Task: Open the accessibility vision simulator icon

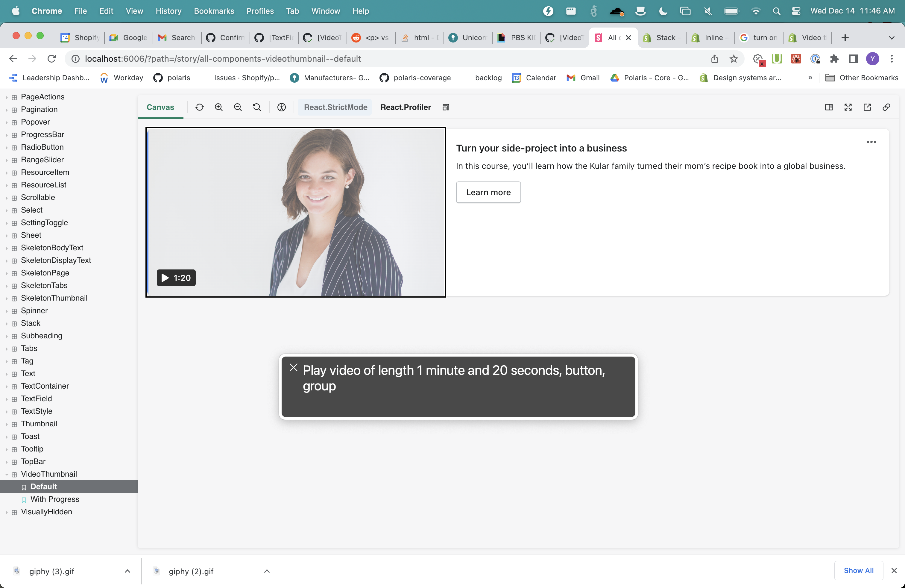Action: point(281,107)
